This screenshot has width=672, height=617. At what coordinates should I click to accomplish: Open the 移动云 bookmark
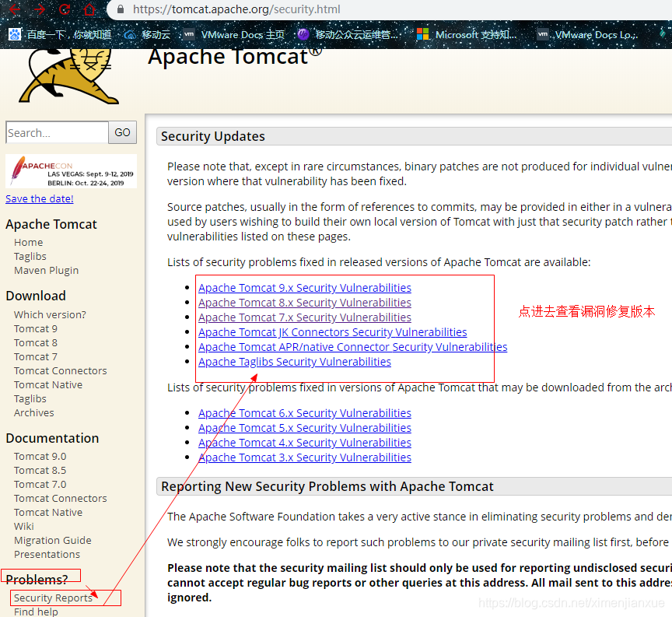(148, 34)
